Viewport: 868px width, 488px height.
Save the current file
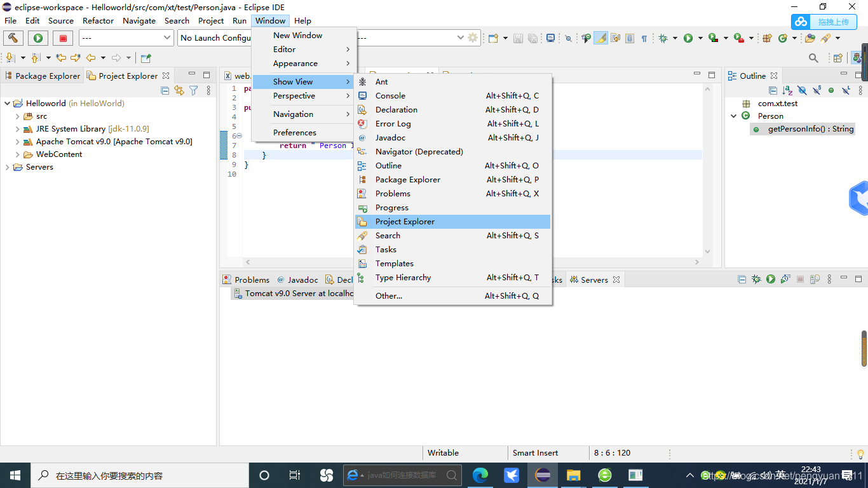[518, 37]
